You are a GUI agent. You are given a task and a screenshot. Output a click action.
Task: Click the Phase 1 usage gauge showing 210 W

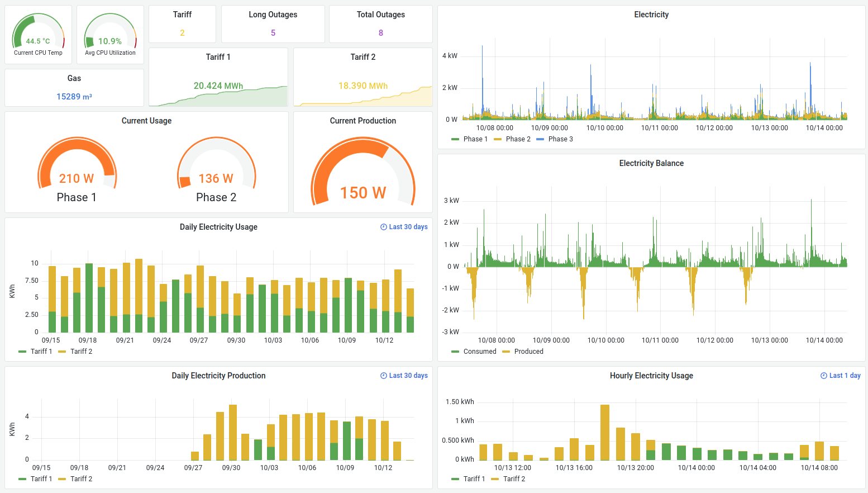coord(77,168)
